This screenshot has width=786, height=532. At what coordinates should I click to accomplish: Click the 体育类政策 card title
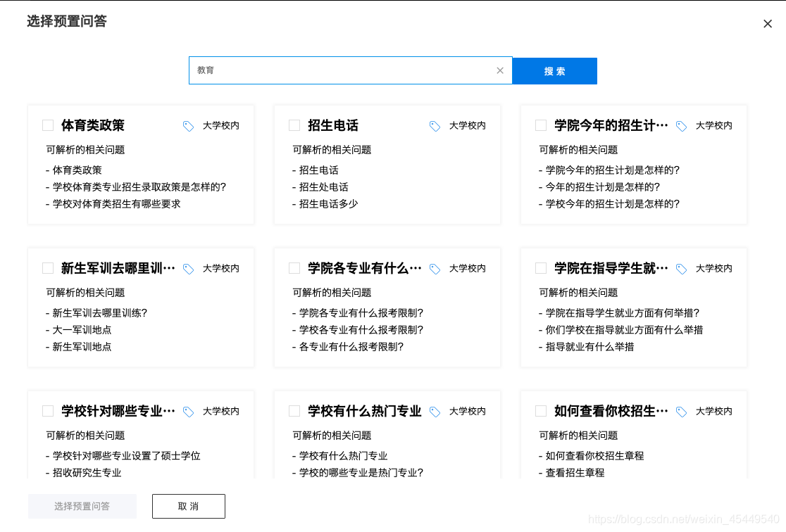93,125
